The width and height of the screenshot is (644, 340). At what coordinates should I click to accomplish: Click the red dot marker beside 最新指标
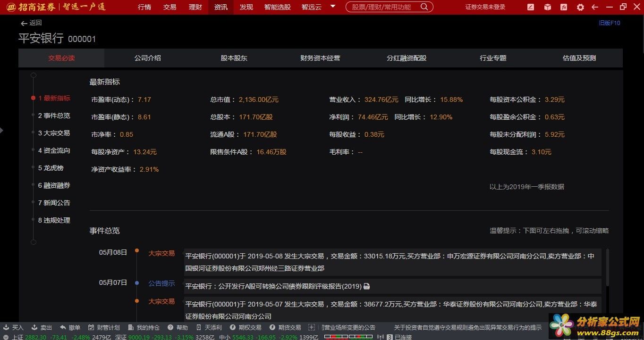pyautogui.click(x=33, y=98)
